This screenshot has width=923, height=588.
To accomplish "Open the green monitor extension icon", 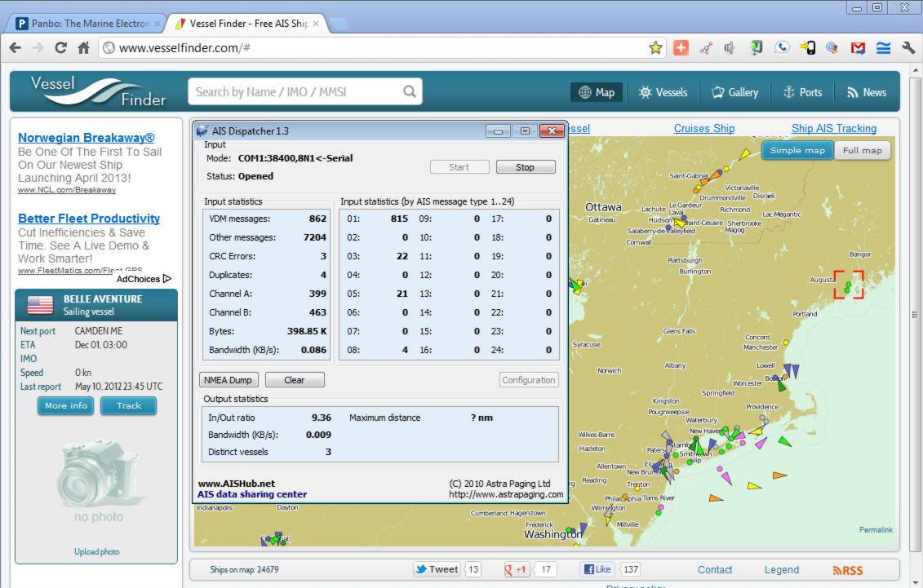I will click(x=757, y=47).
